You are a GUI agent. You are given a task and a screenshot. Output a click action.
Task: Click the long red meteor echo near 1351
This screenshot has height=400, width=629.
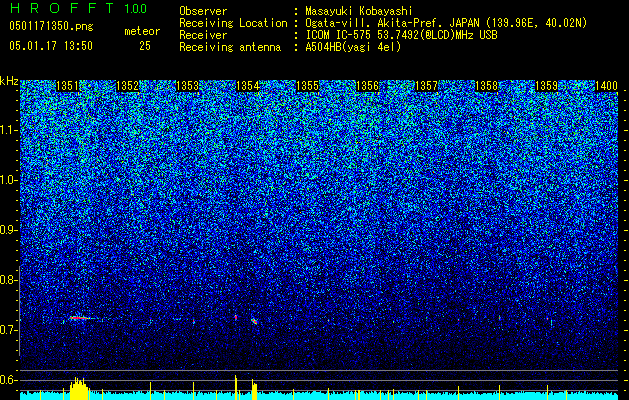coord(82,318)
